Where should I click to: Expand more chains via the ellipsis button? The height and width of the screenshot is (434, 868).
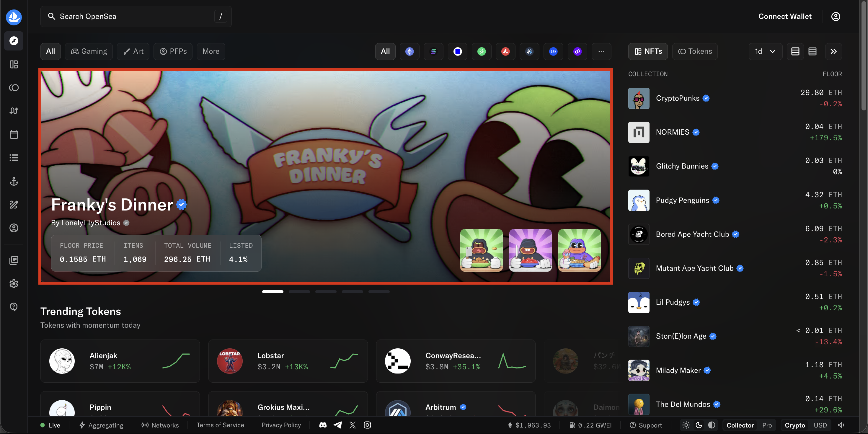click(601, 51)
